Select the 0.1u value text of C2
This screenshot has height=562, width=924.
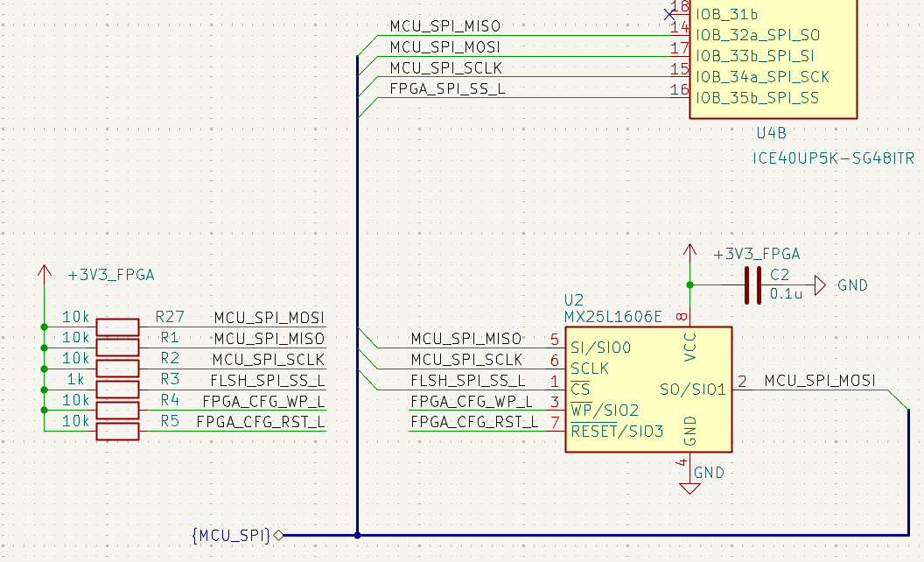786,293
